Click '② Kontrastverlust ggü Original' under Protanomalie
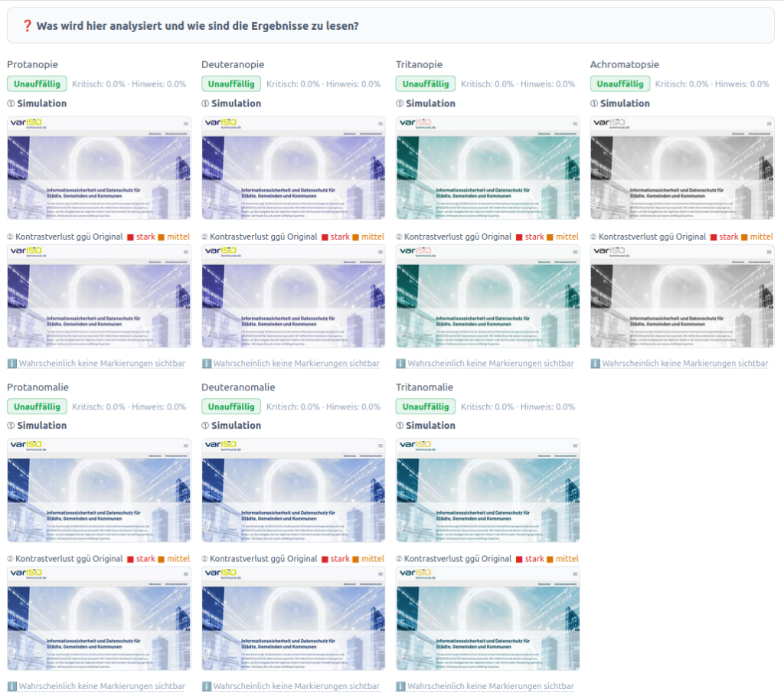Viewport: 784px width, 699px height. coord(65,558)
